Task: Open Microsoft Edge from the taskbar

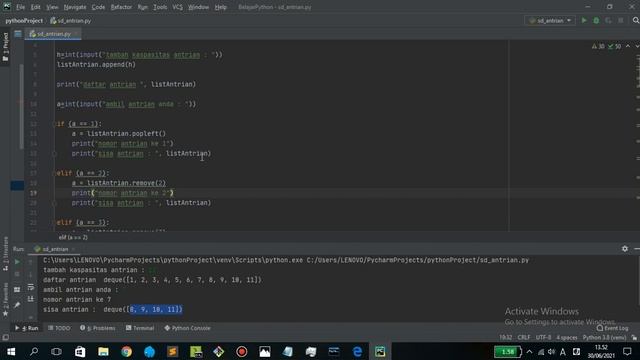Action: tap(357, 351)
